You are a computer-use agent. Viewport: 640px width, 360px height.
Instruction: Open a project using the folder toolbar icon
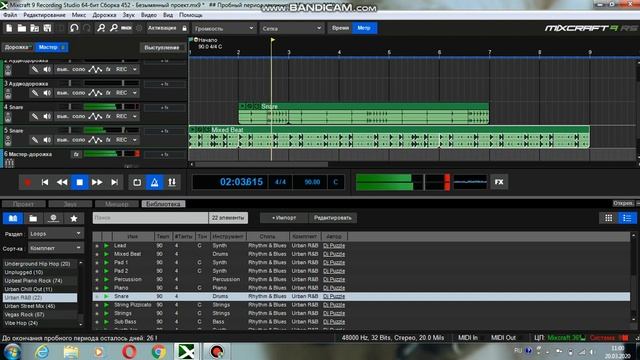(22, 28)
